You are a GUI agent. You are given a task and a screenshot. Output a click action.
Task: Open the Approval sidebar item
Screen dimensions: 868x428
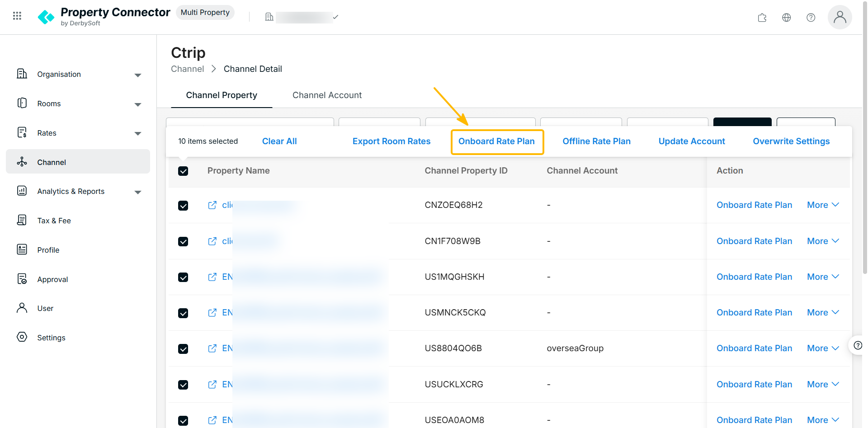point(78,279)
